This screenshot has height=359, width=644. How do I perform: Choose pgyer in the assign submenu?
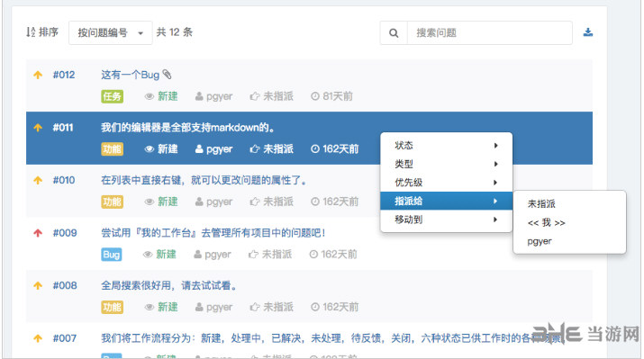(569, 241)
